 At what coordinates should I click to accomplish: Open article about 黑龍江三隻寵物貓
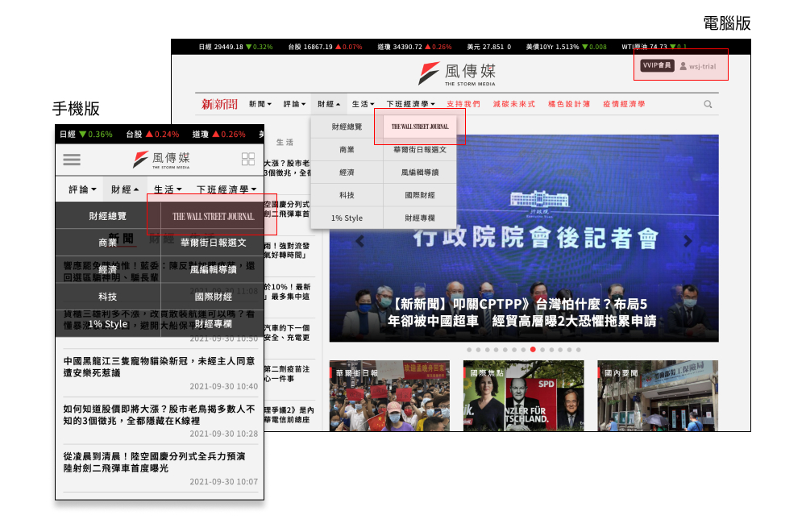(160, 367)
